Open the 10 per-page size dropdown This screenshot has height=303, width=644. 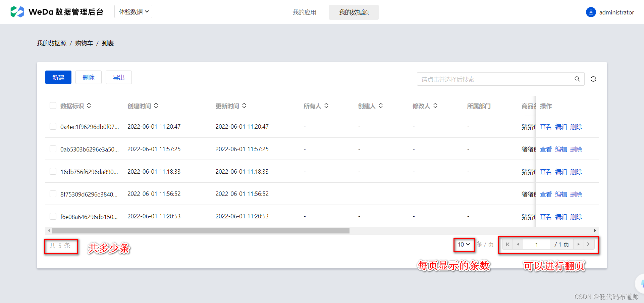[x=464, y=244]
